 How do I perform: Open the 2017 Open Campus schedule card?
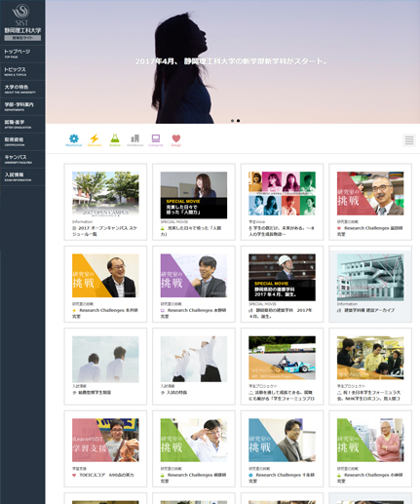105,202
